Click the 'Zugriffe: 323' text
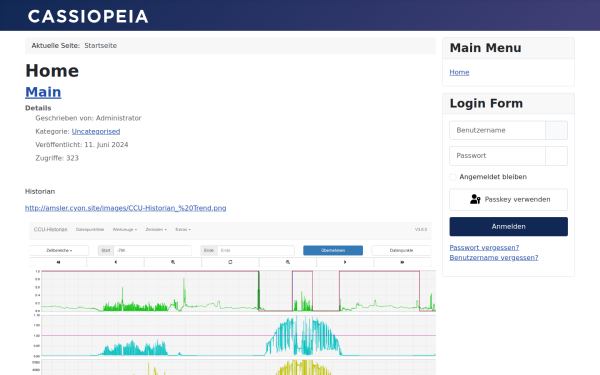The image size is (600, 375). pyautogui.click(x=57, y=158)
